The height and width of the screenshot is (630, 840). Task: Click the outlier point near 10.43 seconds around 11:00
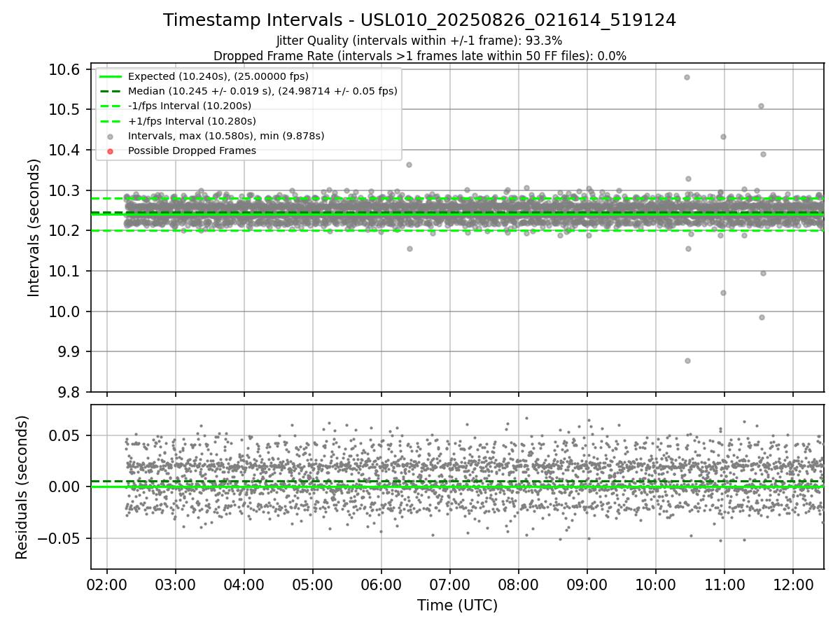(x=723, y=136)
